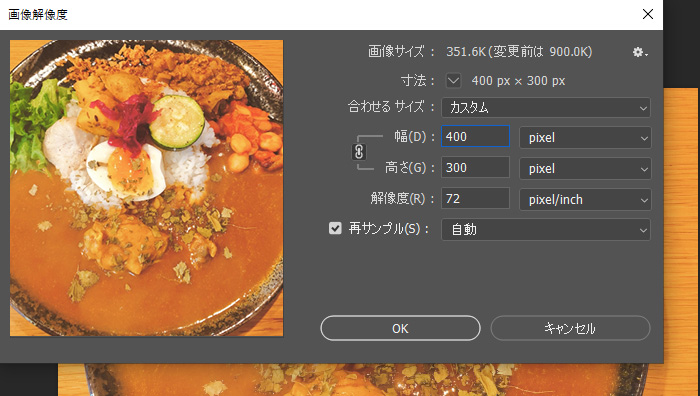This screenshot has width=700, height=396.
Task: Click the 画像サイズ 351.6K value text
Action: click(x=519, y=52)
